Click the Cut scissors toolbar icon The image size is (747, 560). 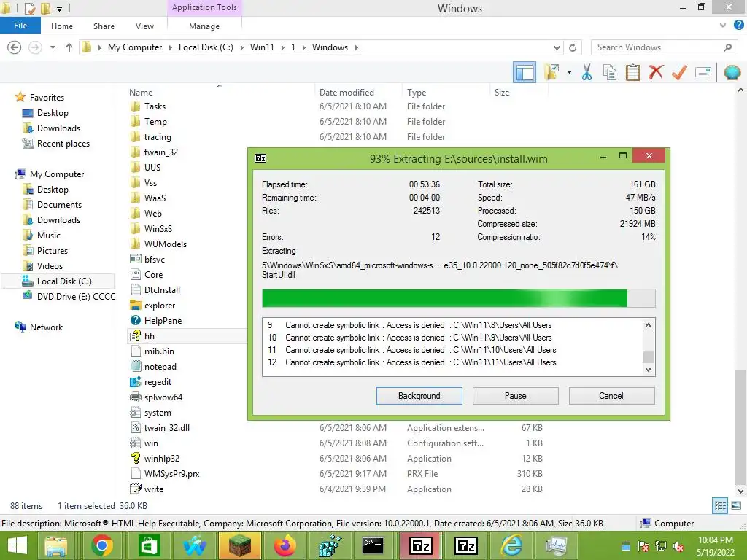click(587, 72)
